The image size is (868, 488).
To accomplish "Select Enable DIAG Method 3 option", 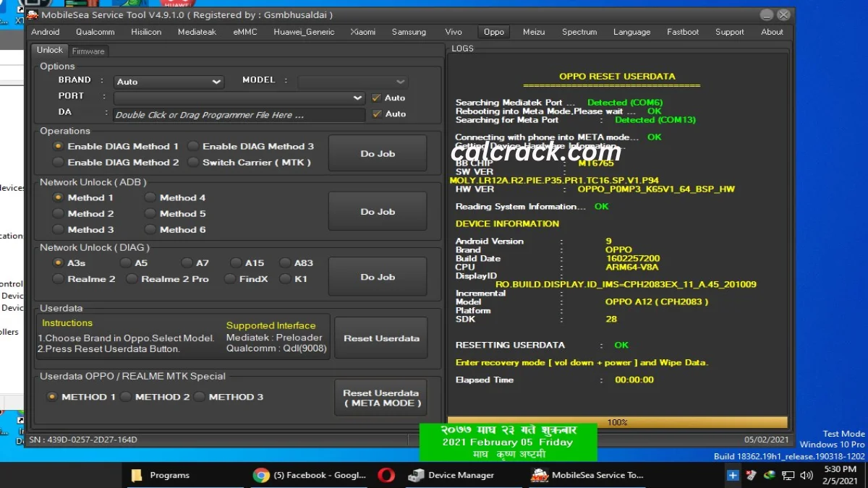I will (251, 146).
